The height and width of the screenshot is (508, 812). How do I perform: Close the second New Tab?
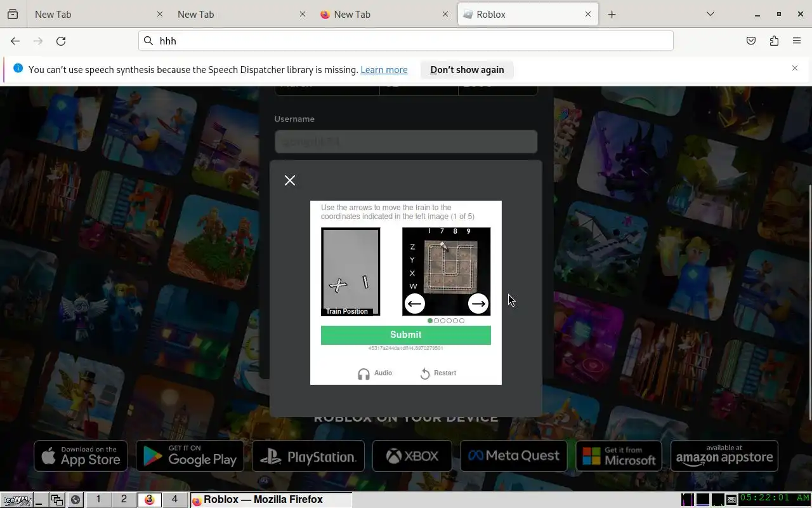(302, 14)
